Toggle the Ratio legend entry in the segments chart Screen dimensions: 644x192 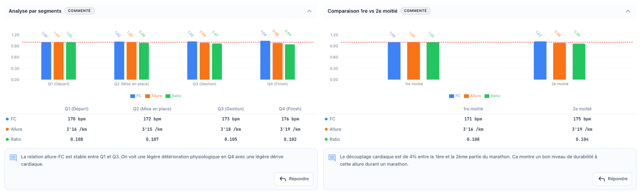coord(173,96)
